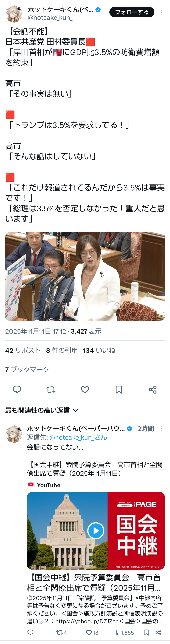Like the main tweet with heart icon
Image resolution: width=170 pixels, height=644 pixels.
point(85,390)
